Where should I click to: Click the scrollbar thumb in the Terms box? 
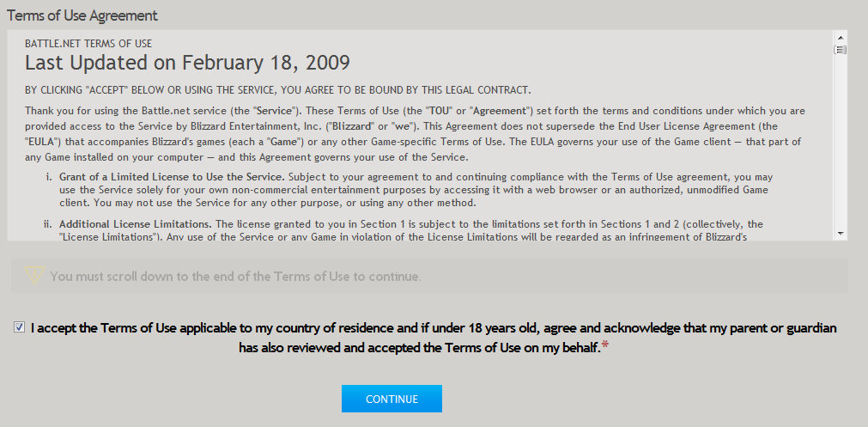click(841, 50)
